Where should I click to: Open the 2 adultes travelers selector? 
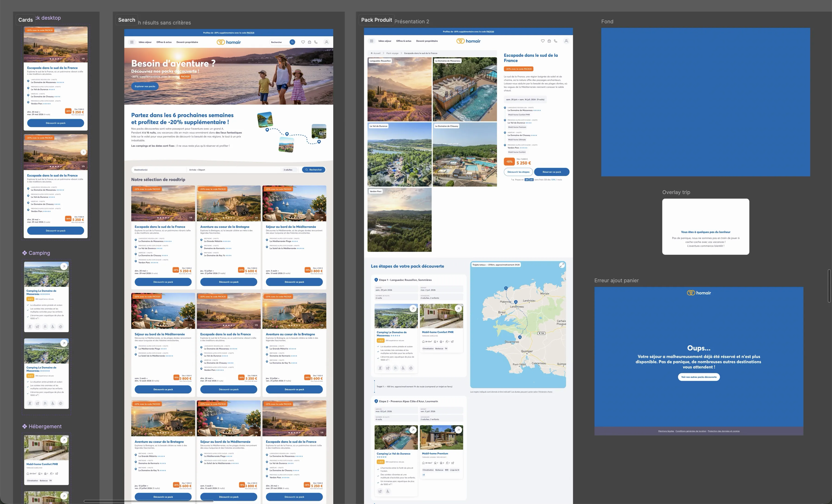290,170
